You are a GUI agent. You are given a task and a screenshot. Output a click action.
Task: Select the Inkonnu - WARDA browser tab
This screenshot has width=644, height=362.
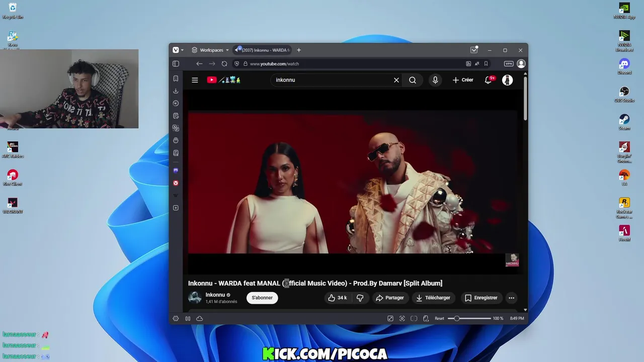[263, 50]
